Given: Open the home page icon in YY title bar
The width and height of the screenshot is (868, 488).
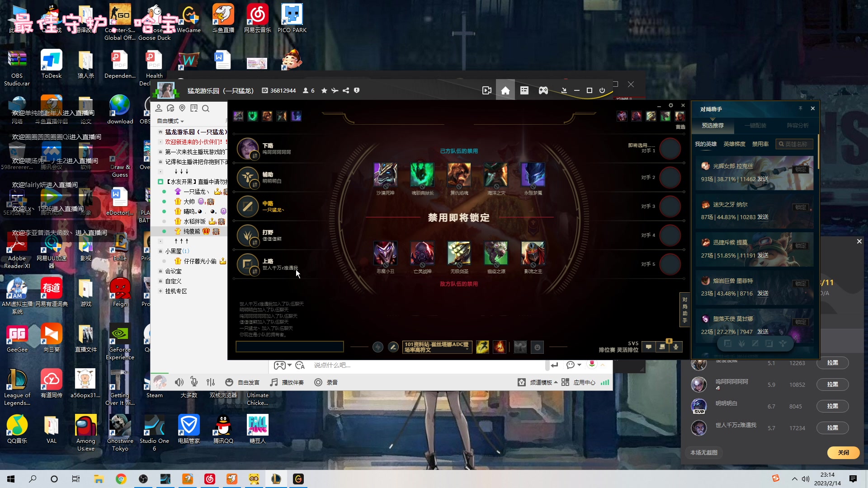Looking at the screenshot, I should tap(505, 90).
